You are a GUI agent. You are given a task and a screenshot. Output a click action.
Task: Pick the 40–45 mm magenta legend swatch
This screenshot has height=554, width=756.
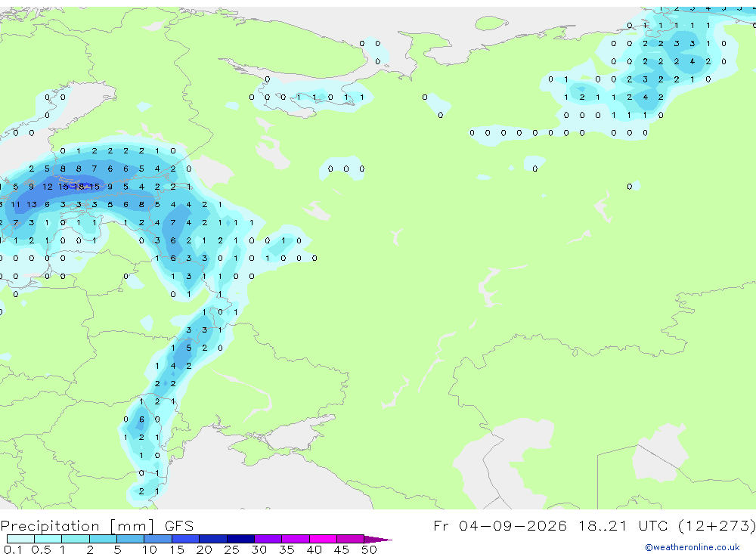coord(323,539)
